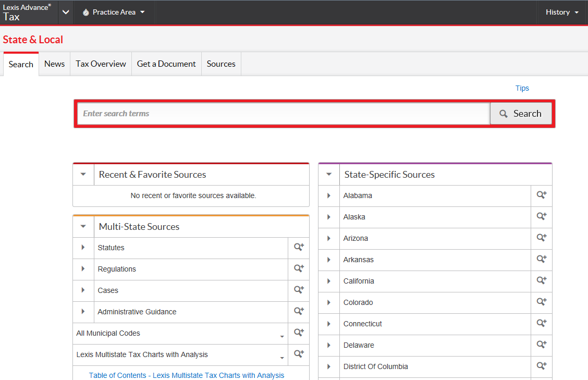Expand the Alaska state sources
The height and width of the screenshot is (380, 588).
(x=329, y=217)
